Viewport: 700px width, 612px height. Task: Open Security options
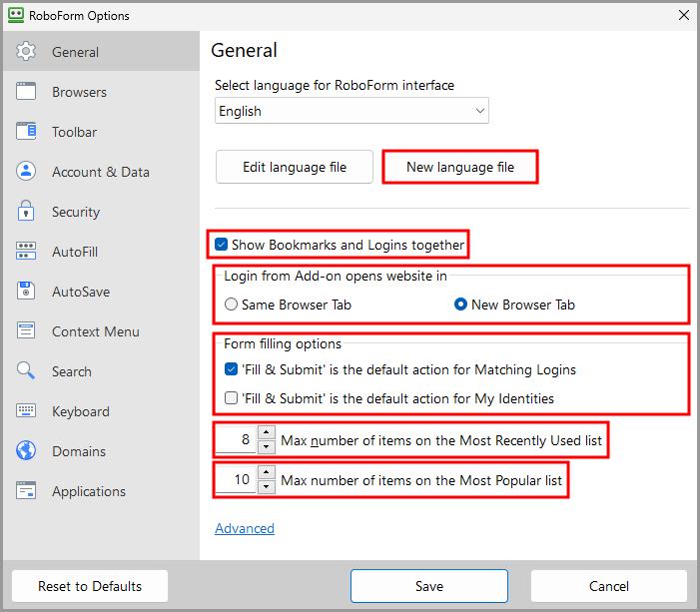(101, 211)
